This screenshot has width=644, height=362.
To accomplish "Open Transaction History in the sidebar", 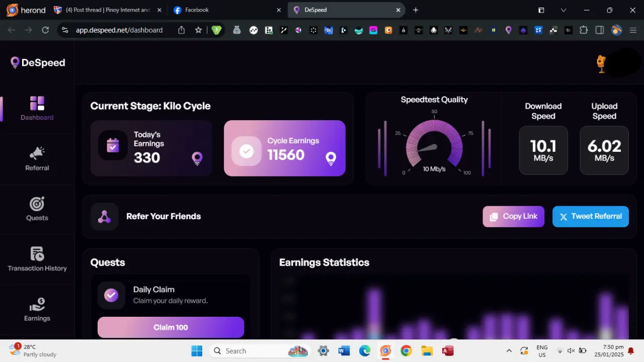I will pyautogui.click(x=37, y=259).
